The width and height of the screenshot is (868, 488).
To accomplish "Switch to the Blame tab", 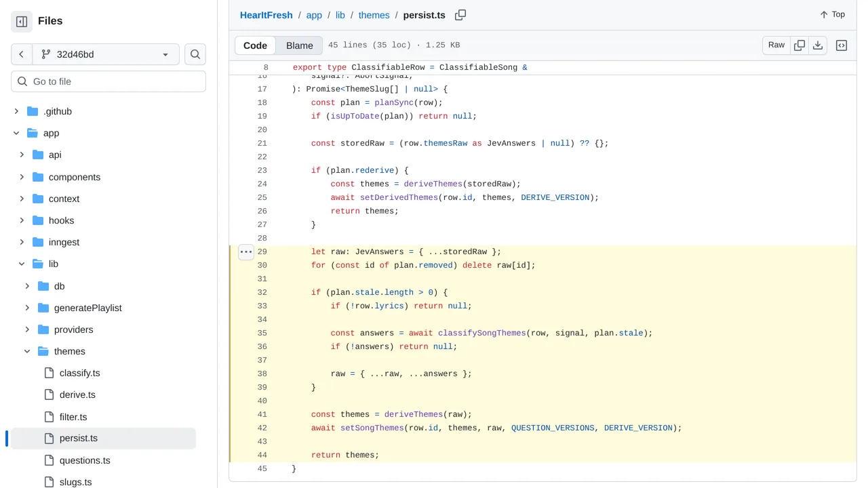I will (299, 45).
